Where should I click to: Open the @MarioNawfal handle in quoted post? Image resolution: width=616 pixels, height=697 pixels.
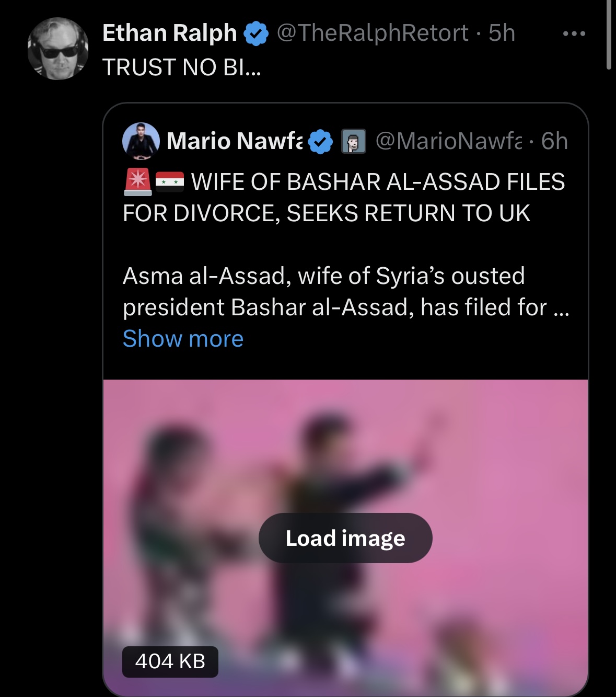(449, 141)
